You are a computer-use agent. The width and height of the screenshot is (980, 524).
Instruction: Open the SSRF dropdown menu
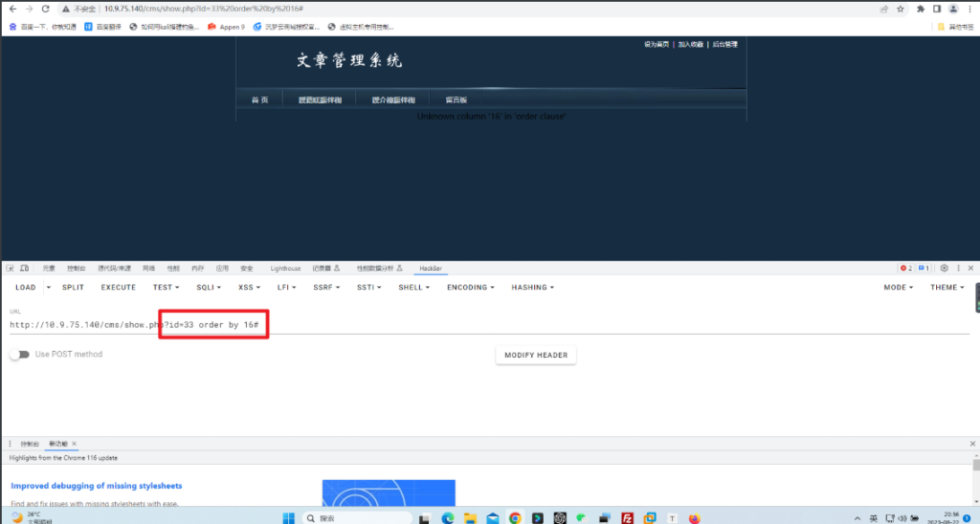click(x=326, y=287)
